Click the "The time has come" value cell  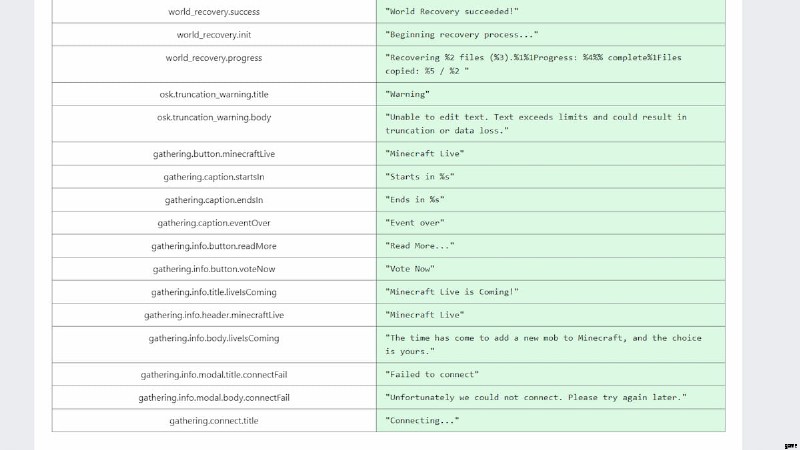pos(551,345)
